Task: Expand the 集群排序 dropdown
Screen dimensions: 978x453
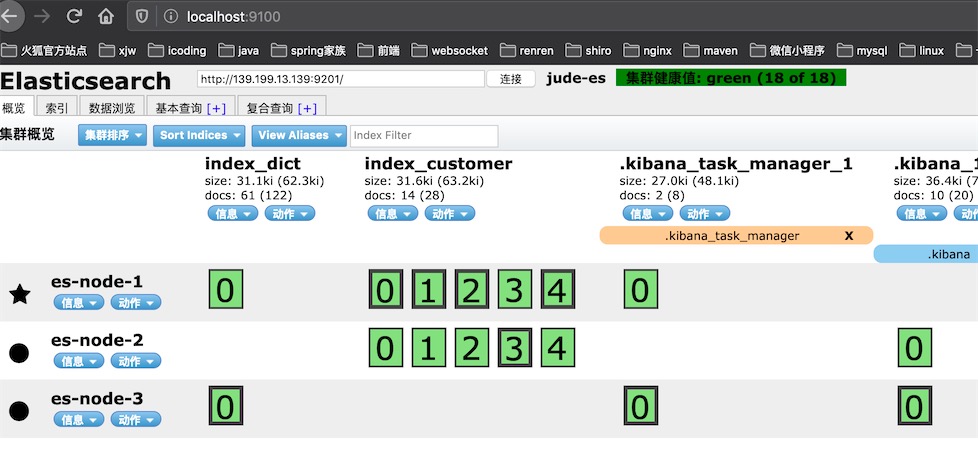Action: (112, 135)
